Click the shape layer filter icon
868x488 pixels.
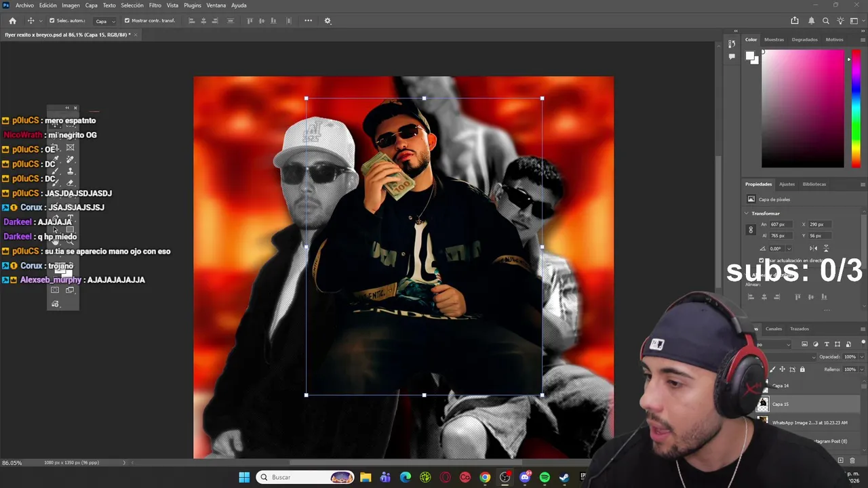pyautogui.click(x=837, y=344)
